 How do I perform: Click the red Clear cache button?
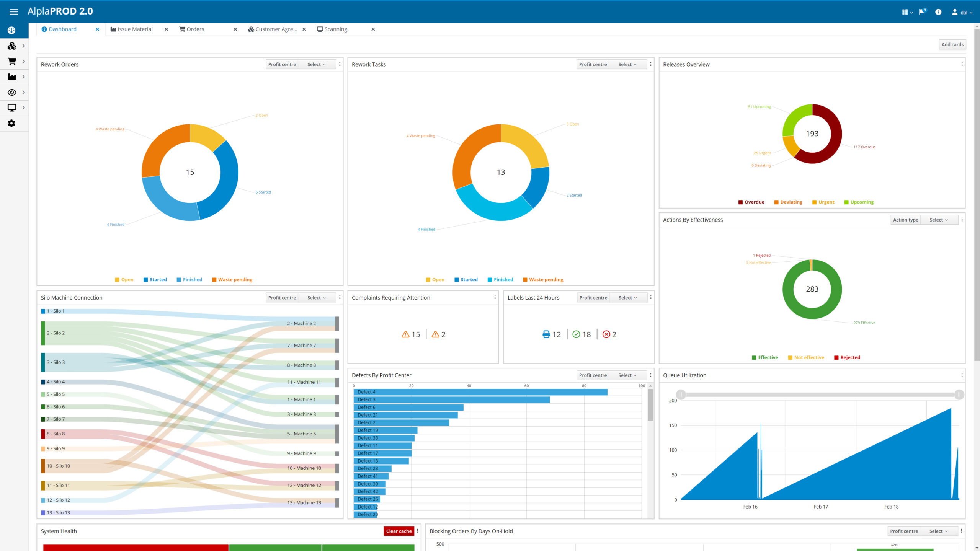tap(399, 531)
